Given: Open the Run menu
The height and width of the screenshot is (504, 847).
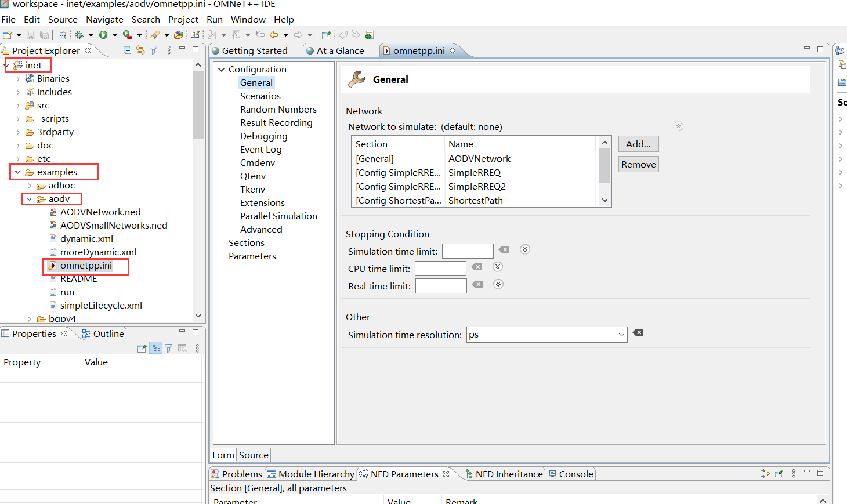Looking at the screenshot, I should click(215, 19).
